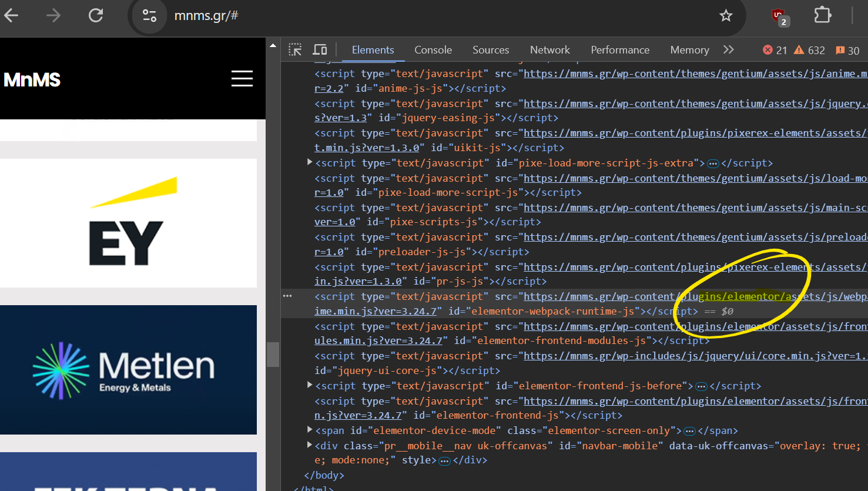Go back to the previous page

tap(11, 15)
